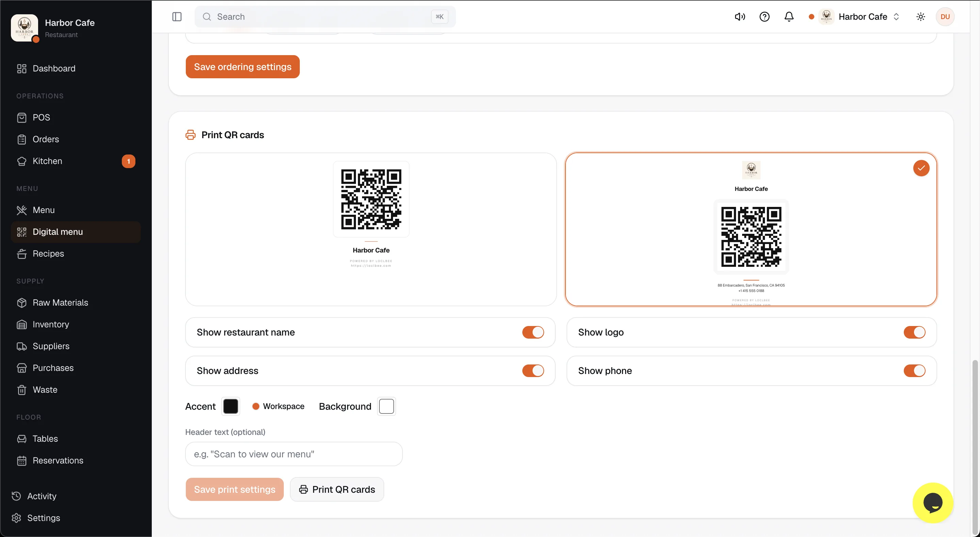Click the Search field
The image size is (980, 537).
tap(325, 17)
